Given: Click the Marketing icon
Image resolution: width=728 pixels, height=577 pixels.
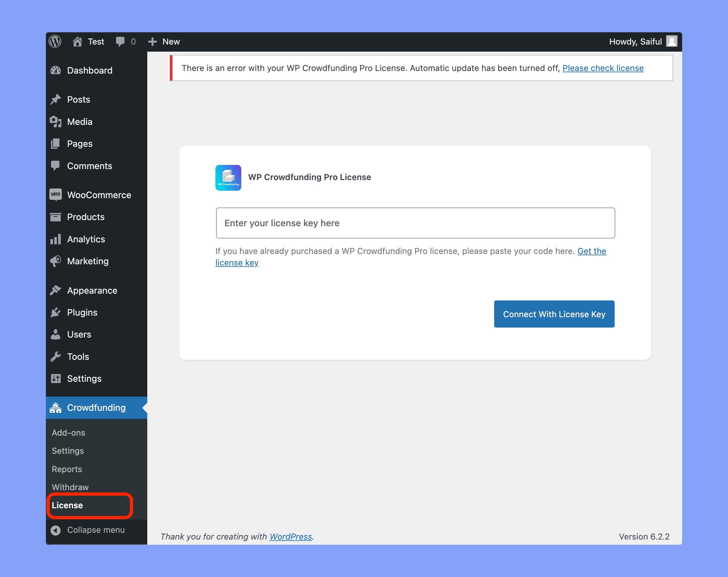Looking at the screenshot, I should pyautogui.click(x=57, y=261).
